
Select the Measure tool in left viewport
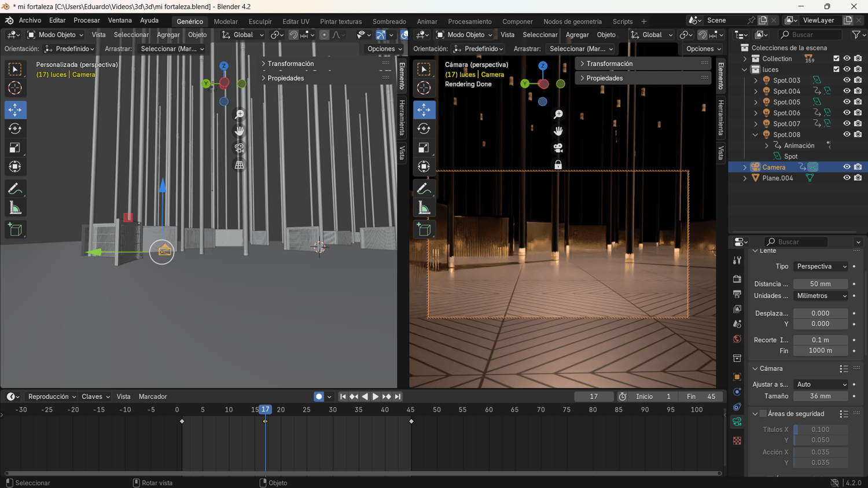pyautogui.click(x=15, y=208)
